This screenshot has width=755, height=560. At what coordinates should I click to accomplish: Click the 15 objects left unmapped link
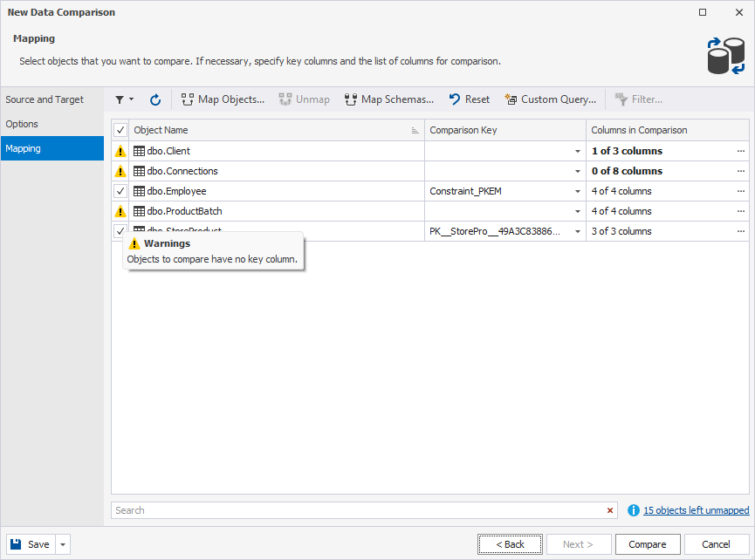click(x=696, y=509)
